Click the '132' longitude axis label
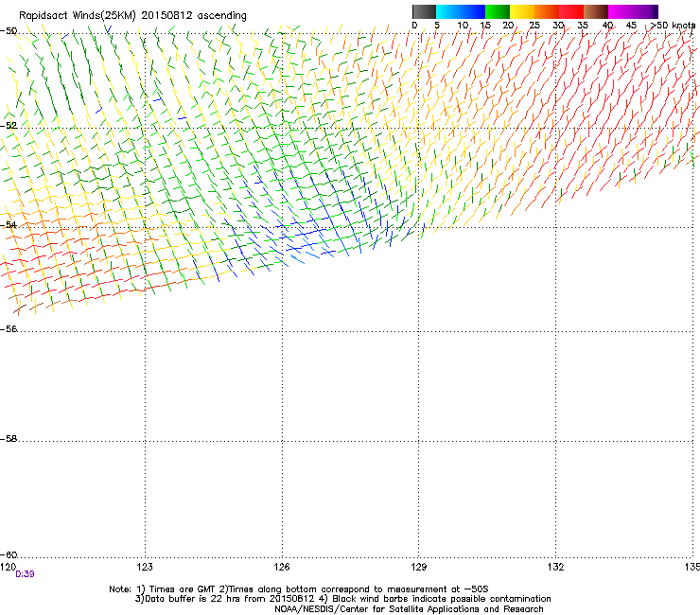This screenshot has height=615, width=700. pos(556,567)
